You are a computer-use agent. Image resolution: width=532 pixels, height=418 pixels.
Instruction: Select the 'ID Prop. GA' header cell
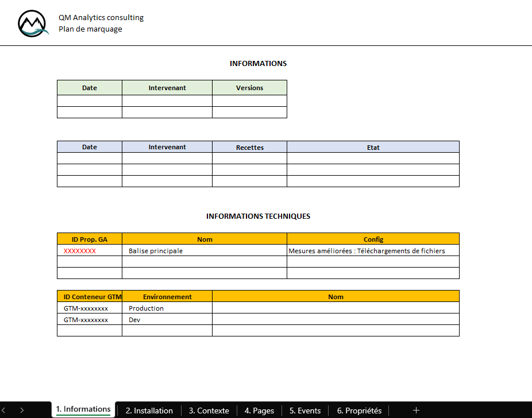tap(90, 239)
